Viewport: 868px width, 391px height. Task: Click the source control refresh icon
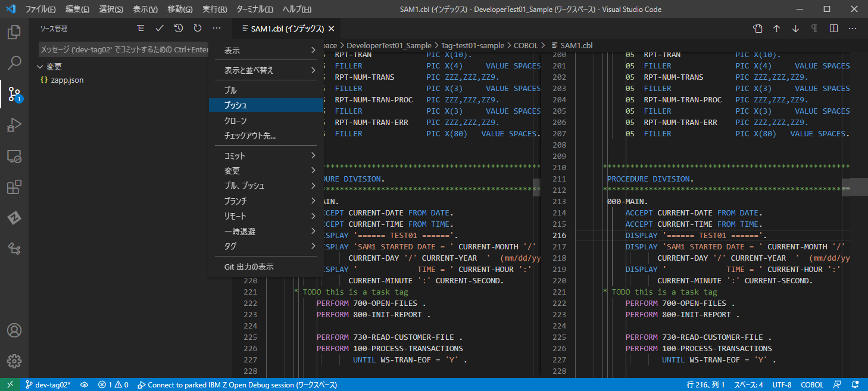(198, 28)
